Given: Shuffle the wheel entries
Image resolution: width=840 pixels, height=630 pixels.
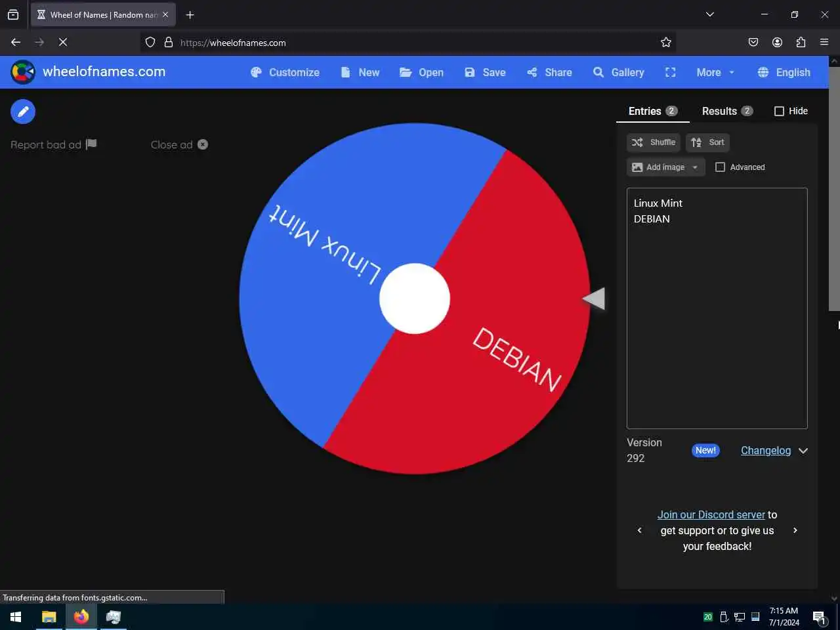Looking at the screenshot, I should (653, 142).
